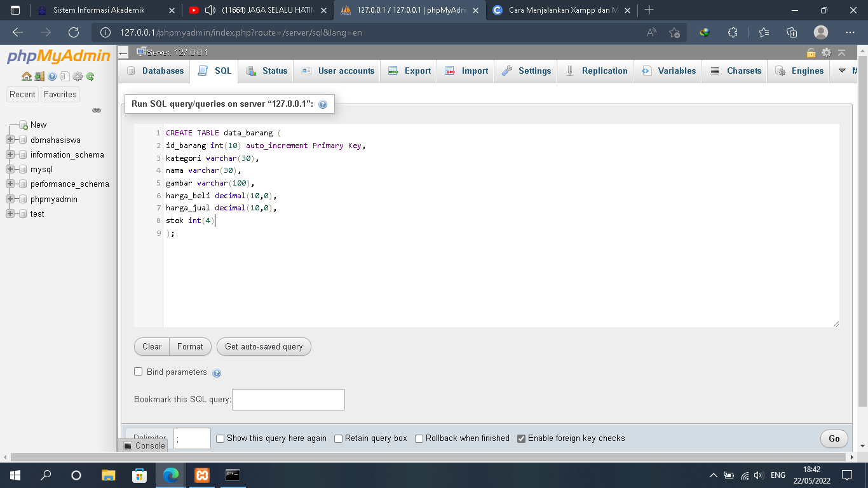Click the Format button
The height and width of the screenshot is (488, 868).
190,347
